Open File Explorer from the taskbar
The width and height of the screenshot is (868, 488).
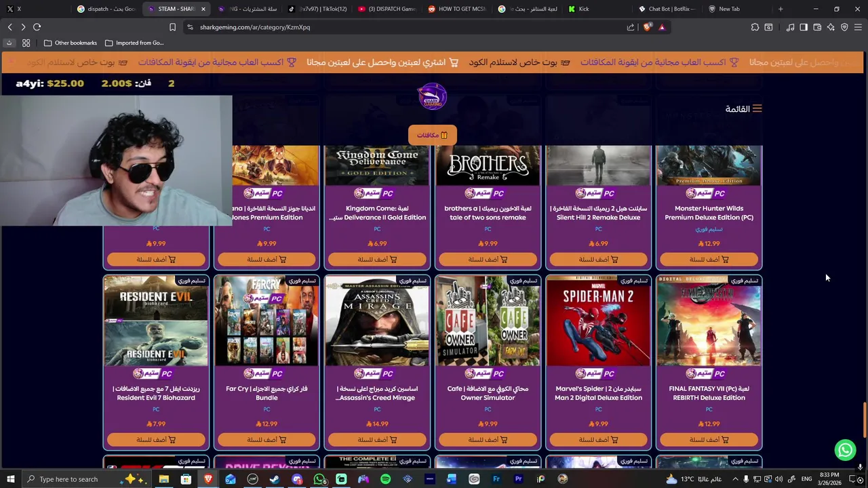pos(163,479)
